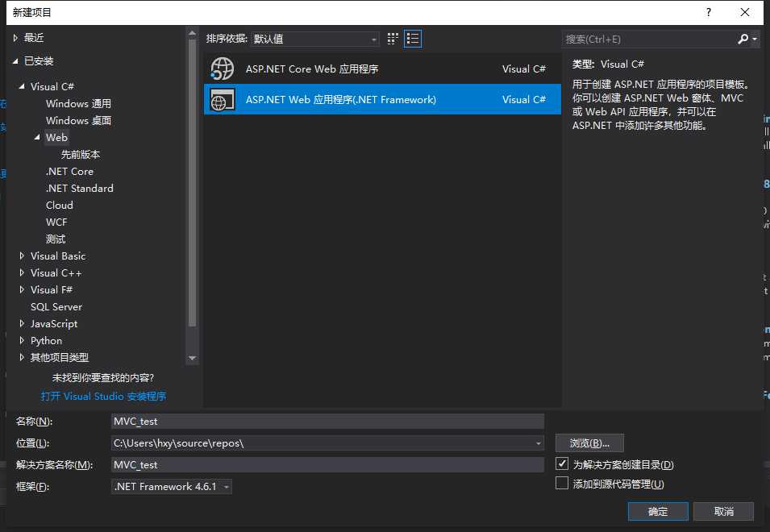Click the 浏览(B)... button
The height and width of the screenshot is (532, 770).
[x=589, y=443]
